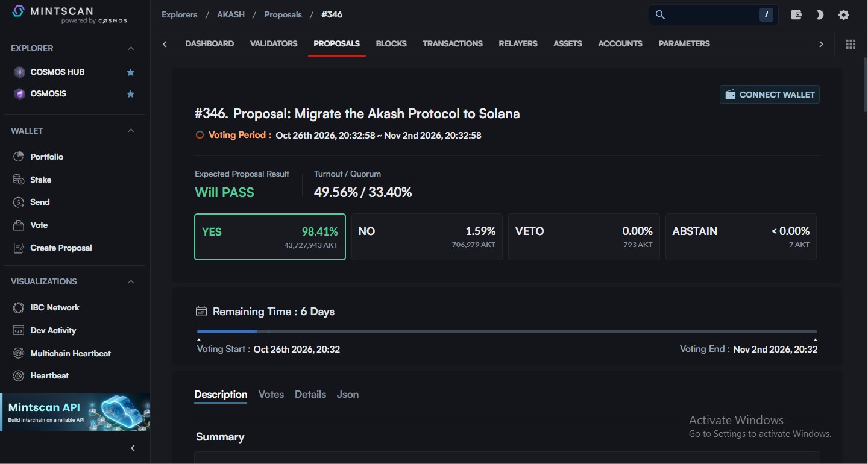Click the Create Proposal icon
This screenshot has height=464, width=868.
(19, 248)
